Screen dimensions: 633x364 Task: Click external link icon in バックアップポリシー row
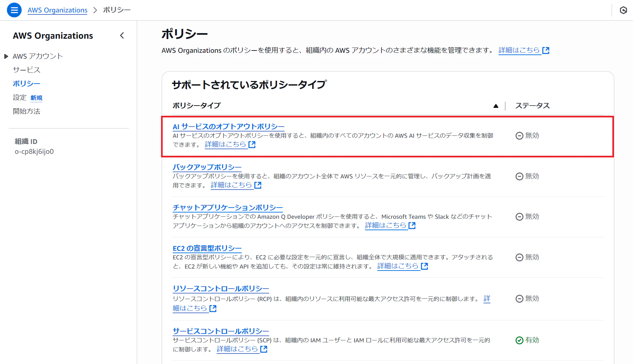click(x=258, y=185)
